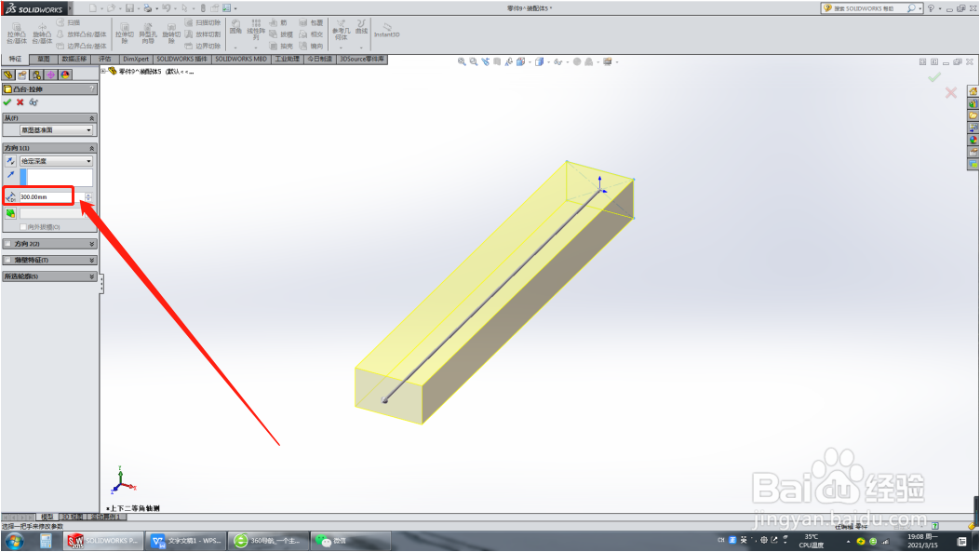Open File Explorer folder icon in task pane
This screenshot has width=980, height=552.
(973, 115)
